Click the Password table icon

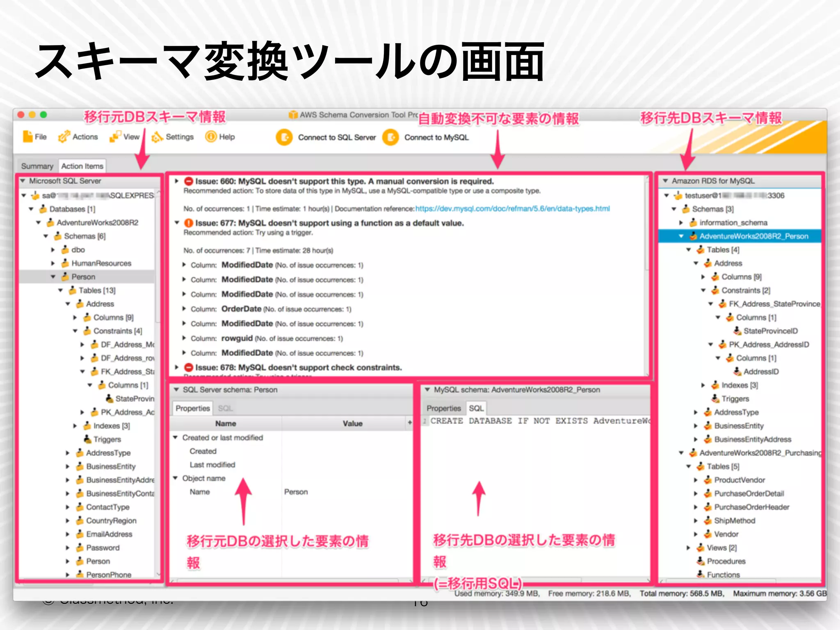[x=80, y=547]
